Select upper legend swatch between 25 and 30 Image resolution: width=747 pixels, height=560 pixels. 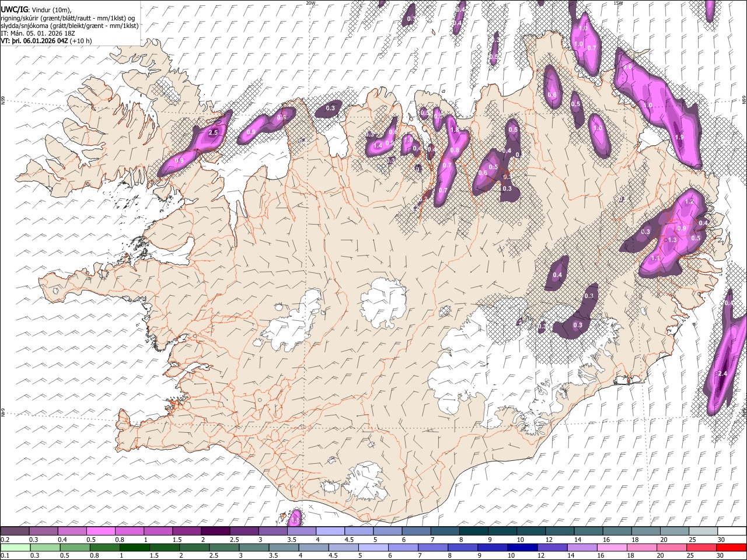click(703, 531)
